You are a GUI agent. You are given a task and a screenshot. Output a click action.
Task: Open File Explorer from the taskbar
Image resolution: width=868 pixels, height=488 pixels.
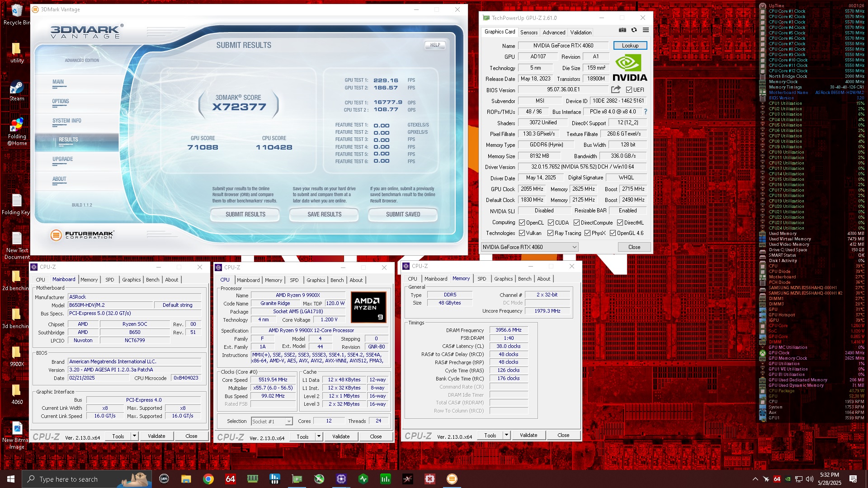(186, 479)
